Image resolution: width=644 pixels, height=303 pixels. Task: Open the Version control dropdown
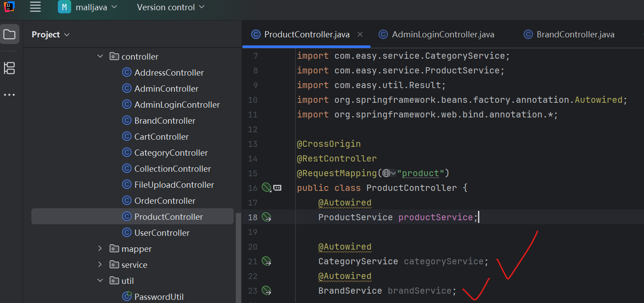(x=170, y=7)
